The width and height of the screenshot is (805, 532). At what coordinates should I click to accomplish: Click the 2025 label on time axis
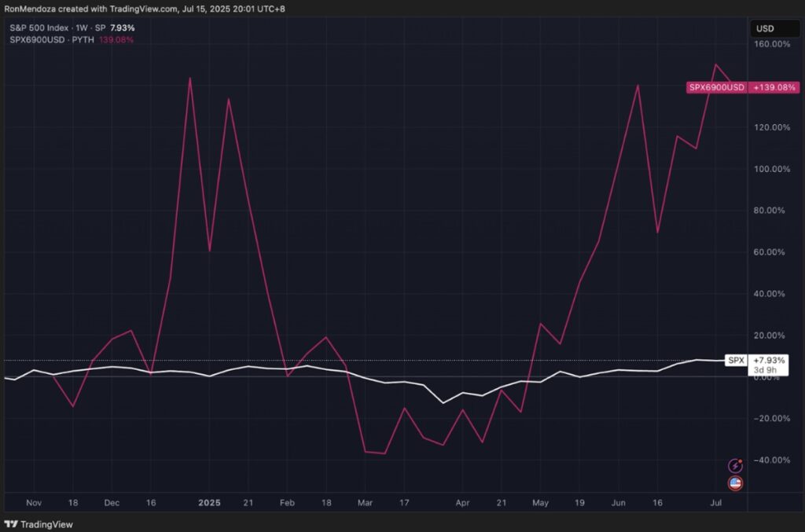[x=209, y=501]
